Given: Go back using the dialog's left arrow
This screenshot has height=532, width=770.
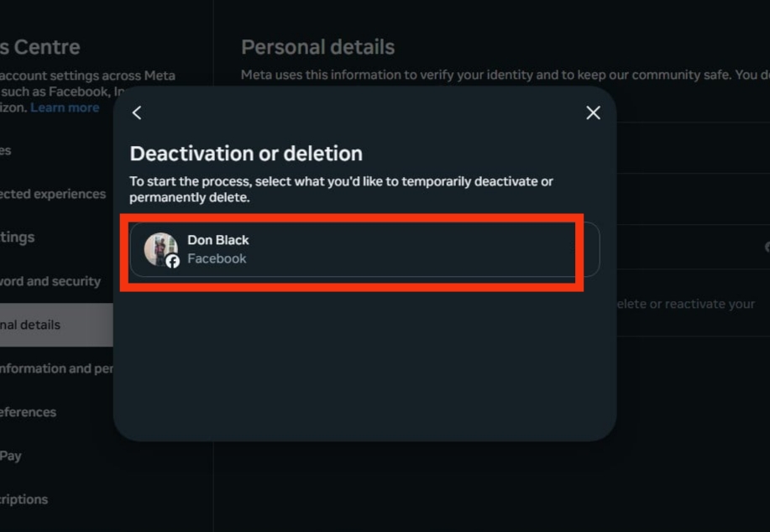Looking at the screenshot, I should 137,113.
